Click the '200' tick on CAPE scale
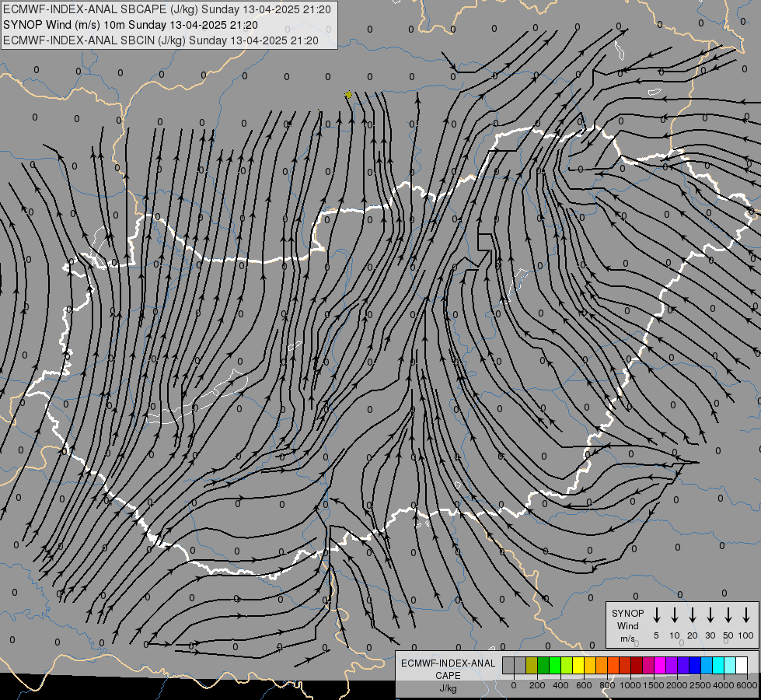Image resolution: width=761 pixels, height=700 pixels. (x=537, y=685)
